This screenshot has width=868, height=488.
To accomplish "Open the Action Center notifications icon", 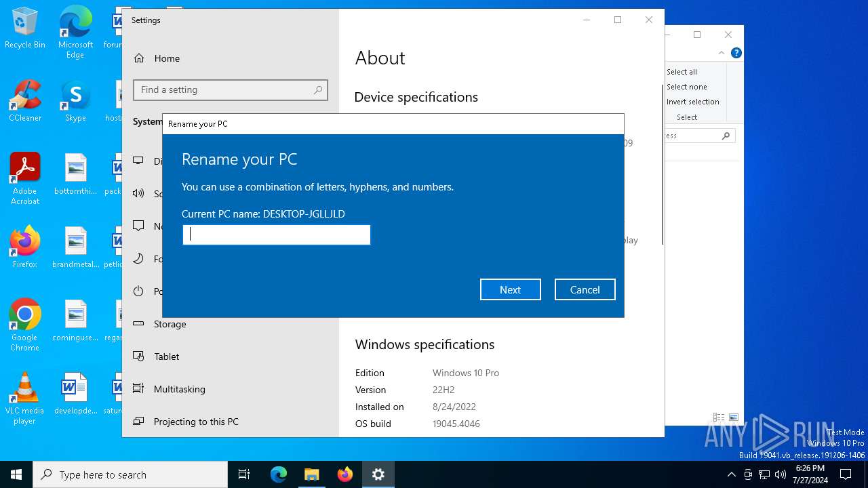I will [x=846, y=474].
